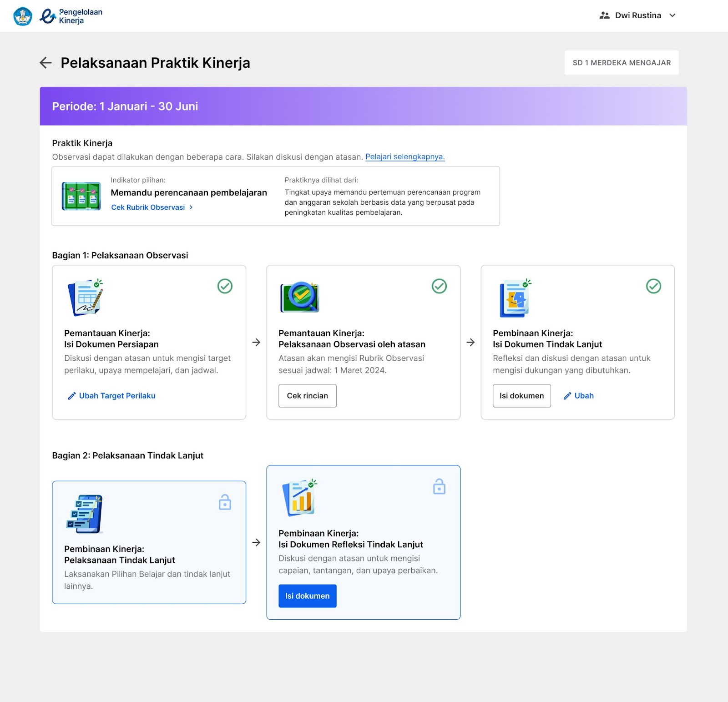Click the Ubah link in Tindak Lanjut card
The height and width of the screenshot is (702, 728).
point(584,396)
